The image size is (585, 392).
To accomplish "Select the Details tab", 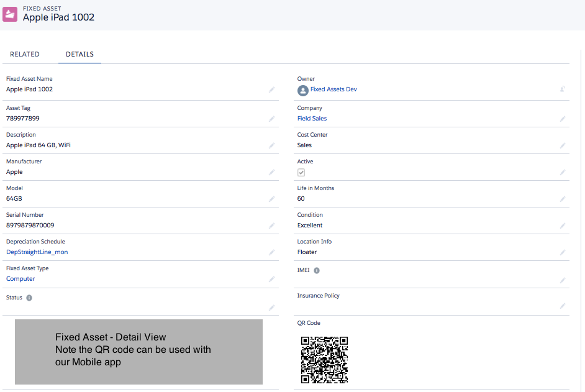I will (79, 54).
